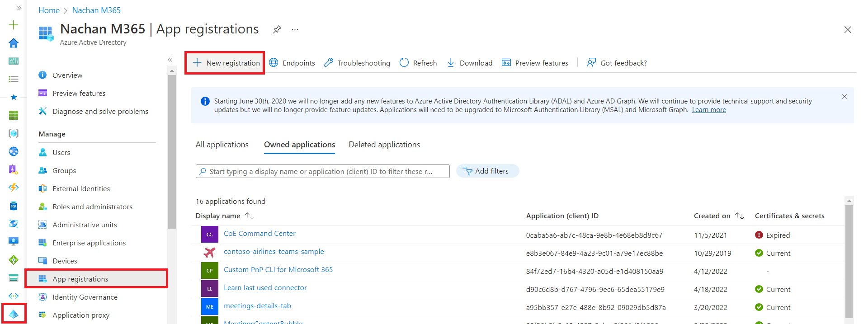
Task: Collapse the Manage side menu
Action: coord(170,60)
